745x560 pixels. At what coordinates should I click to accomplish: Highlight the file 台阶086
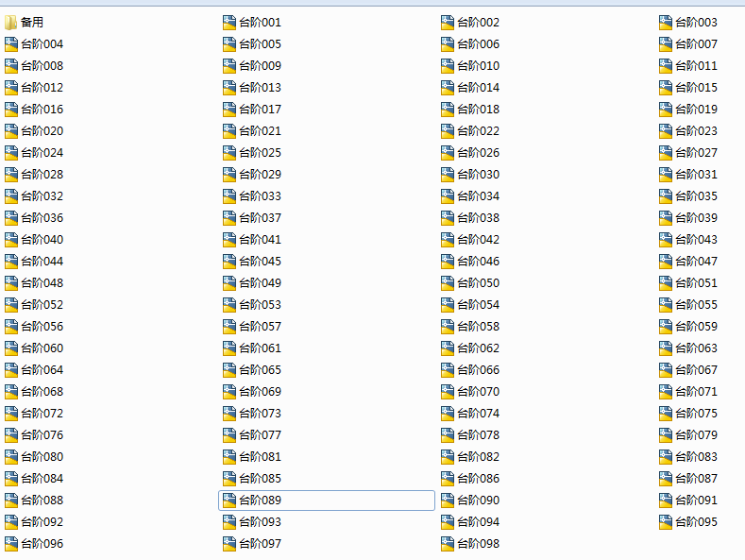coord(478,478)
